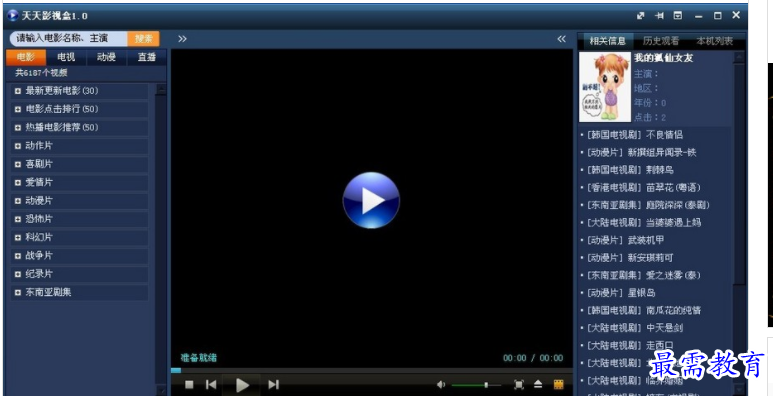Open [大陆电视剧] 中天悬剑 link

[x=635, y=327]
